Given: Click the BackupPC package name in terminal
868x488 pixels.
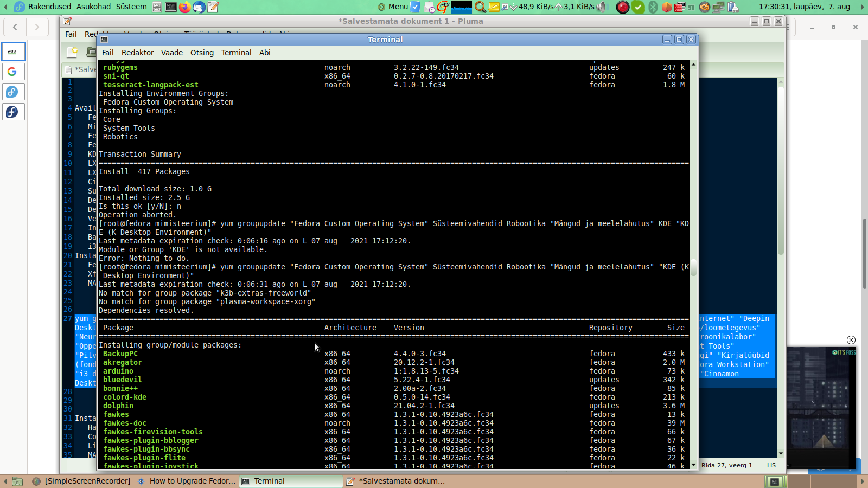Looking at the screenshot, I should coord(120,354).
